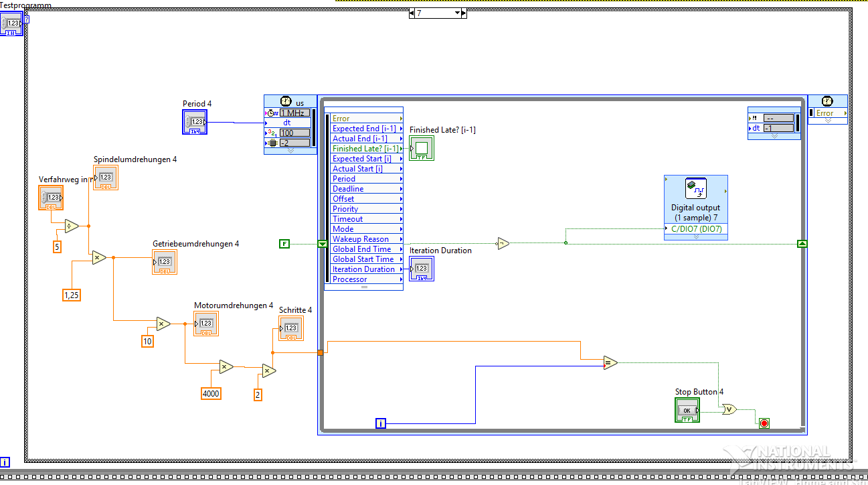Click the Digital output Express VI icon

697,190
